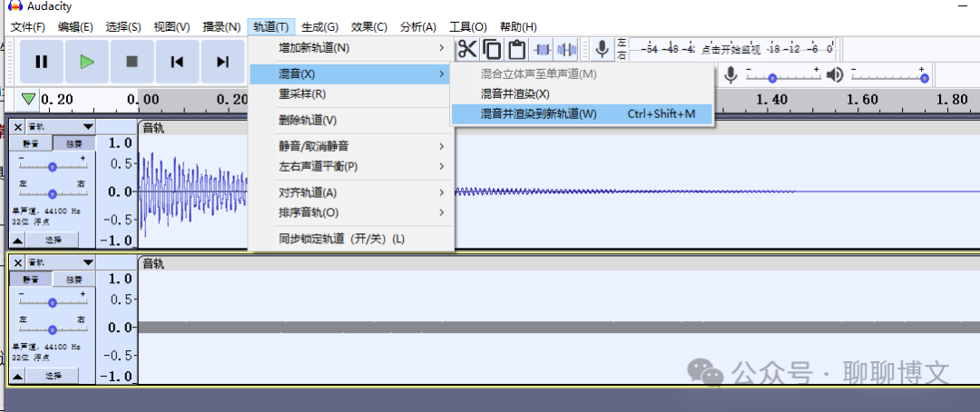
Task: Click the first track's Select button
Action: [53, 240]
